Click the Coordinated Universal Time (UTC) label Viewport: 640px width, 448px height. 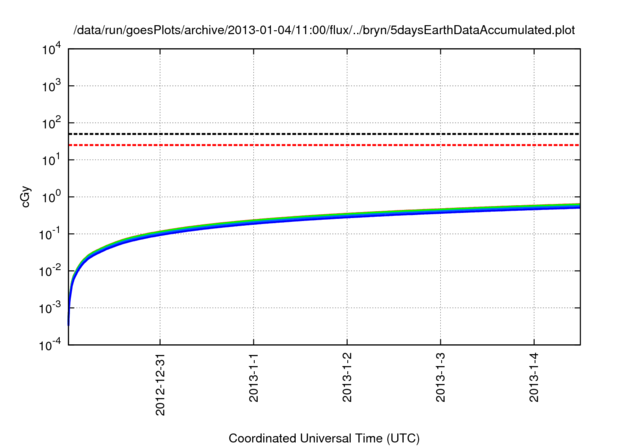[324, 439]
